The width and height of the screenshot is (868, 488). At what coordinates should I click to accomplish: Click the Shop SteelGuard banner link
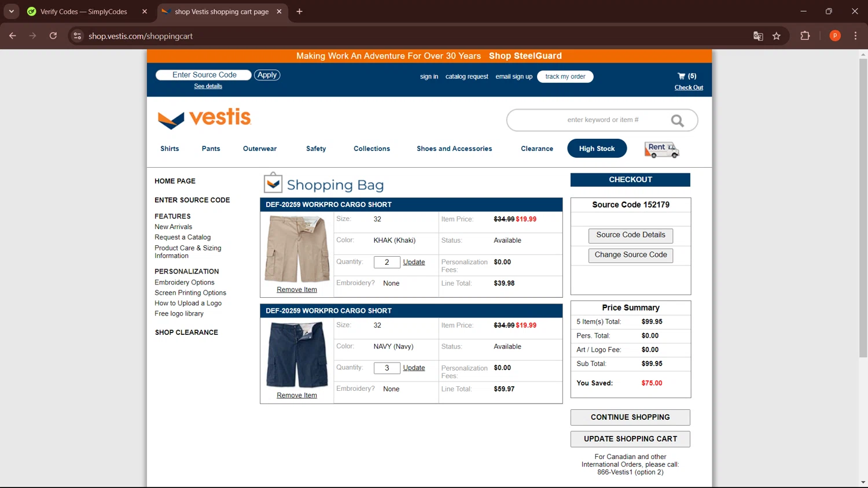click(x=525, y=56)
